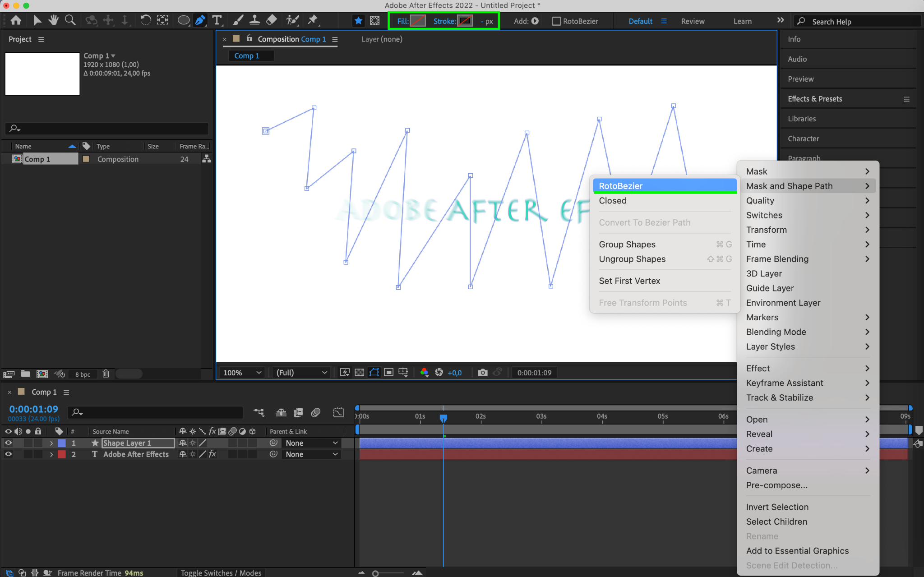This screenshot has width=924, height=577.
Task: Switch to the Learn workspace
Action: tap(742, 21)
